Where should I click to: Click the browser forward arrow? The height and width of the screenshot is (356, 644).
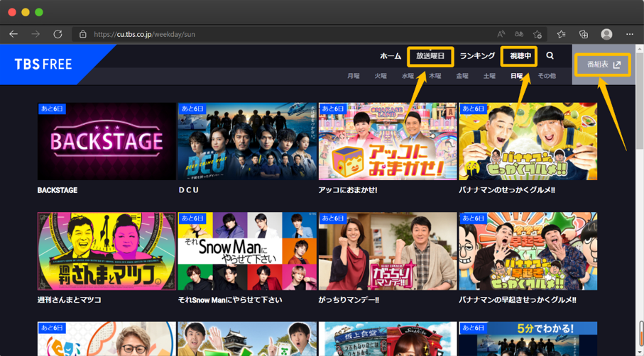click(x=36, y=34)
